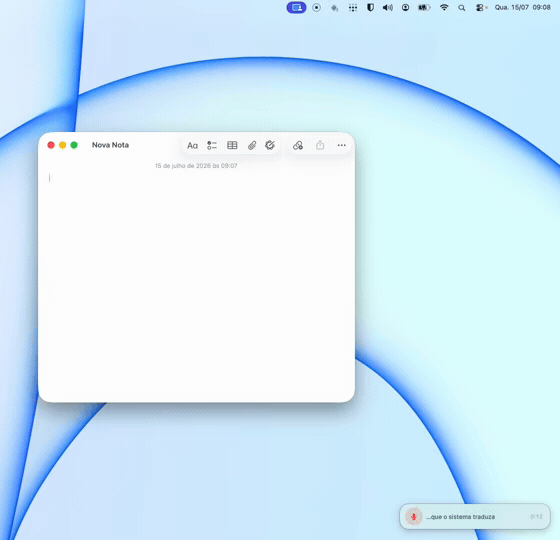The height and width of the screenshot is (540, 560).
Task: Open the screen sharing menu bar icon
Action: point(296,8)
